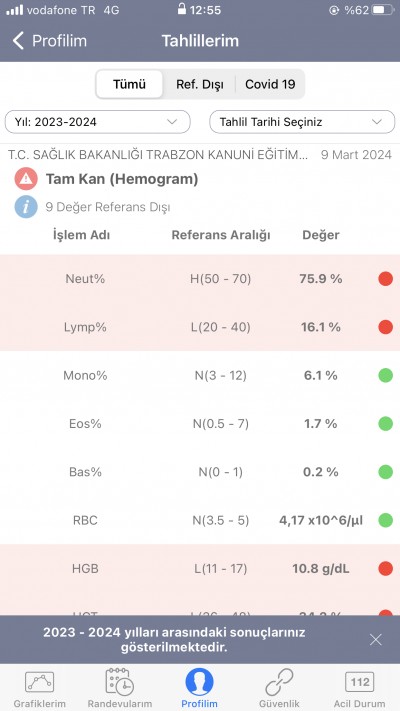The width and height of the screenshot is (400, 711).
Task: Tap the red indicator for HGB
Action: point(385,569)
